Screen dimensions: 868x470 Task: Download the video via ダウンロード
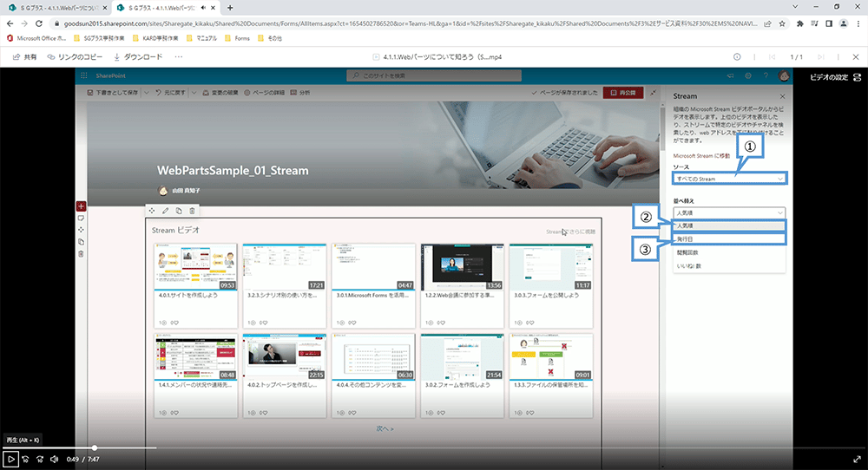tap(137, 56)
